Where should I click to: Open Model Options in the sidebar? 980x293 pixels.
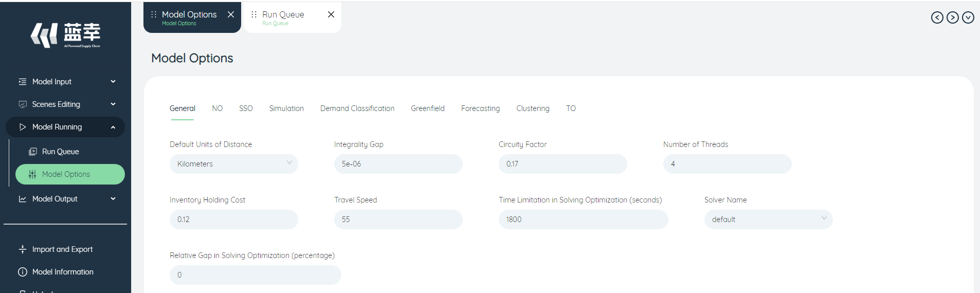(x=70, y=174)
